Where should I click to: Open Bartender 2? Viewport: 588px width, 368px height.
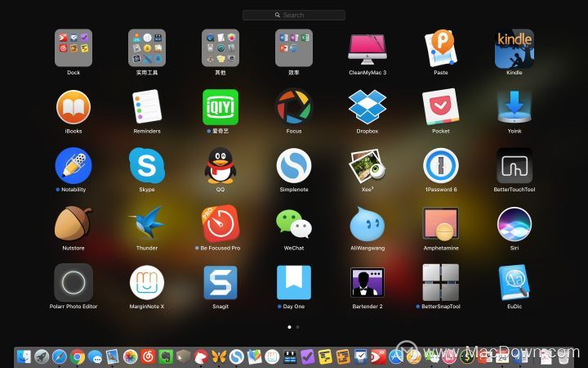click(367, 282)
